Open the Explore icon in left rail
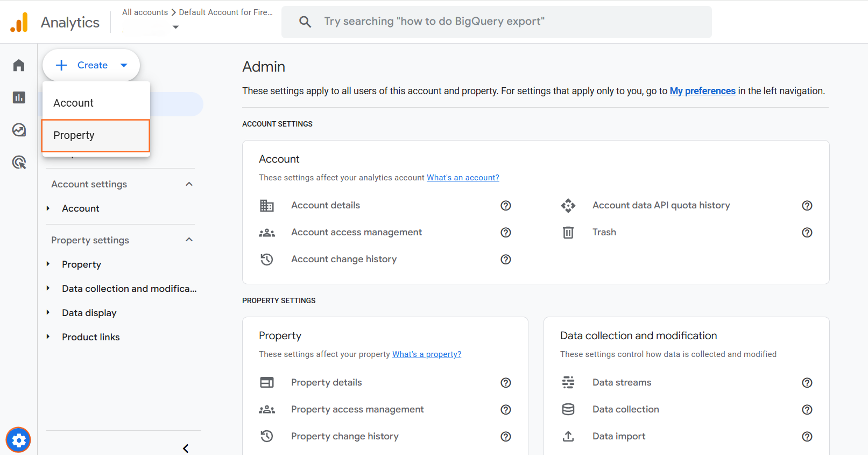Viewport: 868px width, 455px height. click(x=19, y=130)
